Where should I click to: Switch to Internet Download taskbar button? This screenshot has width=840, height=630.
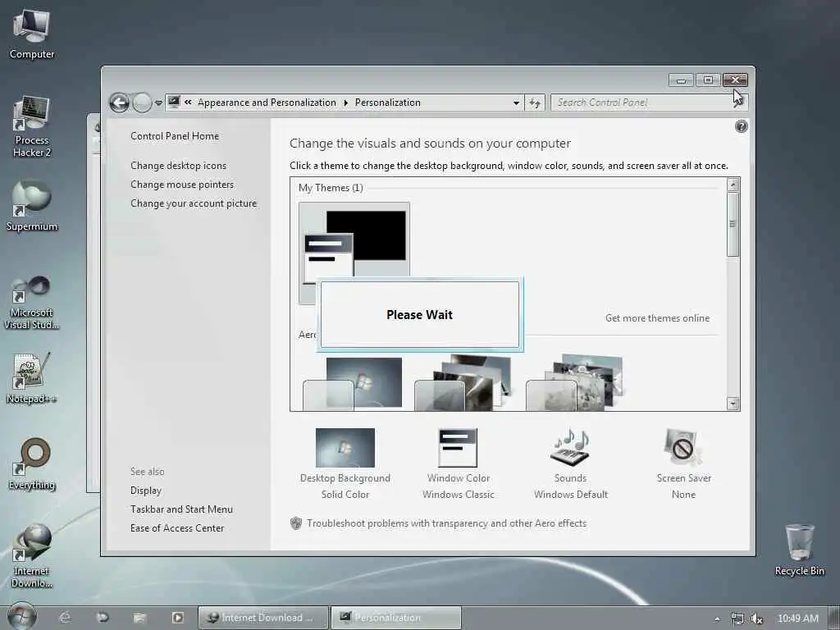[263, 618]
